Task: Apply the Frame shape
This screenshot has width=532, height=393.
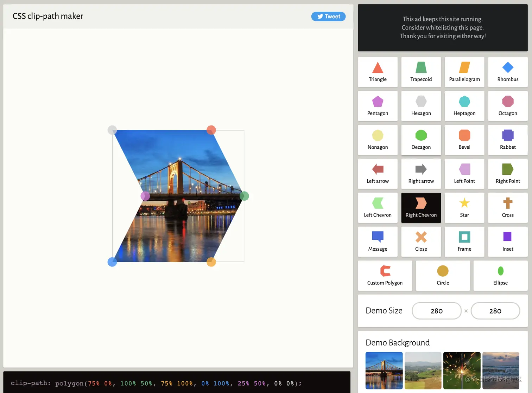Action: (464, 241)
